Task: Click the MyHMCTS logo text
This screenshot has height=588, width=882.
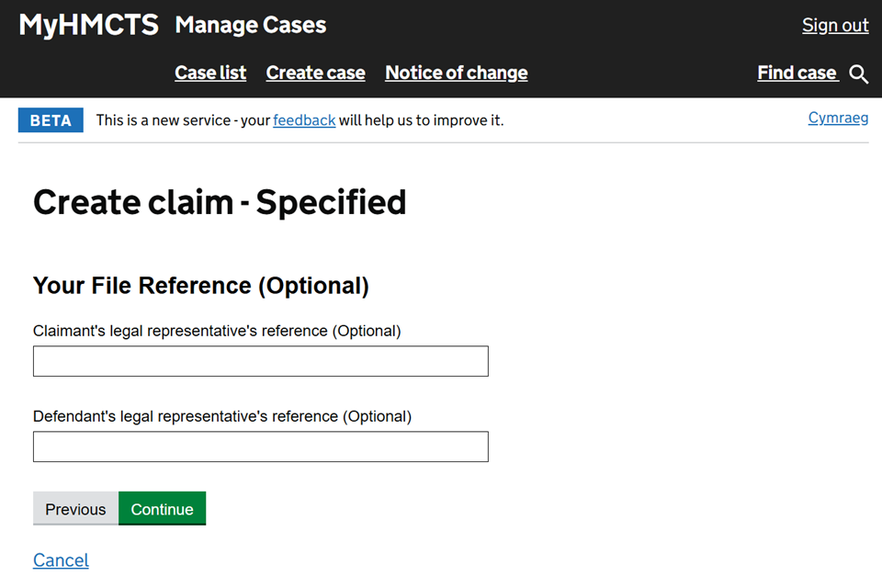Action: point(88,25)
